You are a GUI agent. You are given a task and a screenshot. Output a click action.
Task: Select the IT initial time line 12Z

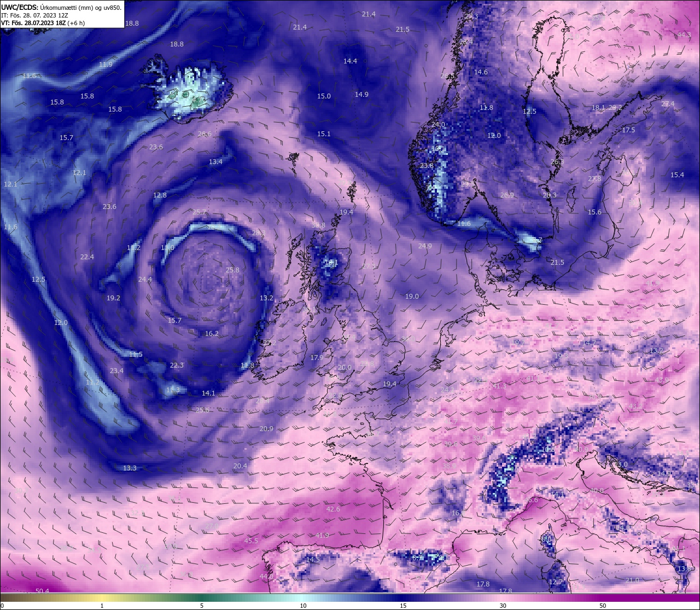tap(34, 15)
